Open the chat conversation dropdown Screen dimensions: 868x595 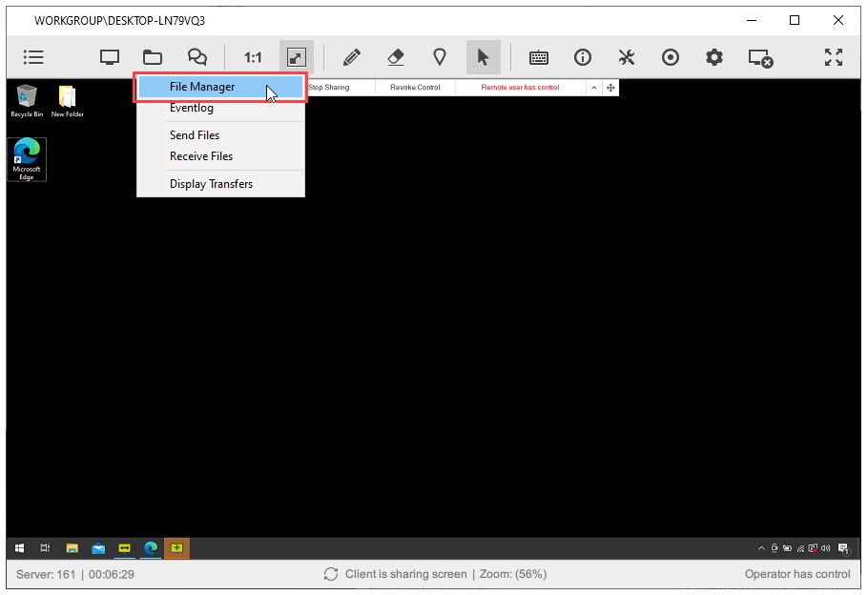click(x=196, y=57)
